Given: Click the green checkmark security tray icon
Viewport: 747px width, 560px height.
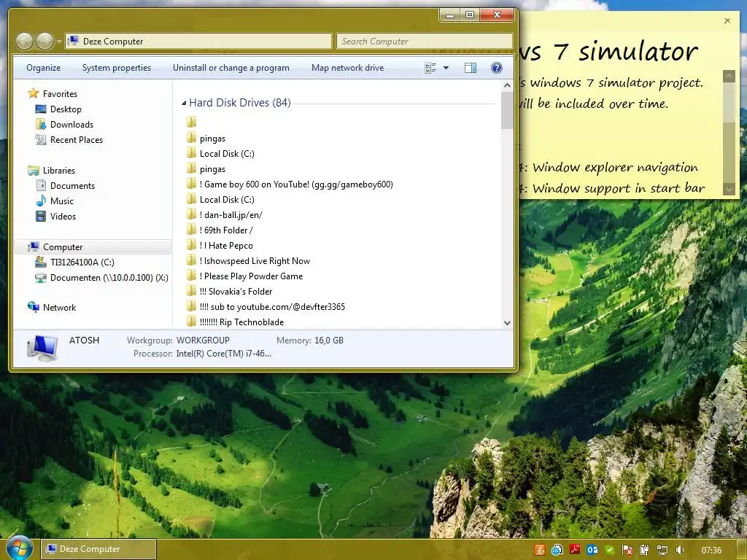Looking at the screenshot, I should tap(609, 550).
